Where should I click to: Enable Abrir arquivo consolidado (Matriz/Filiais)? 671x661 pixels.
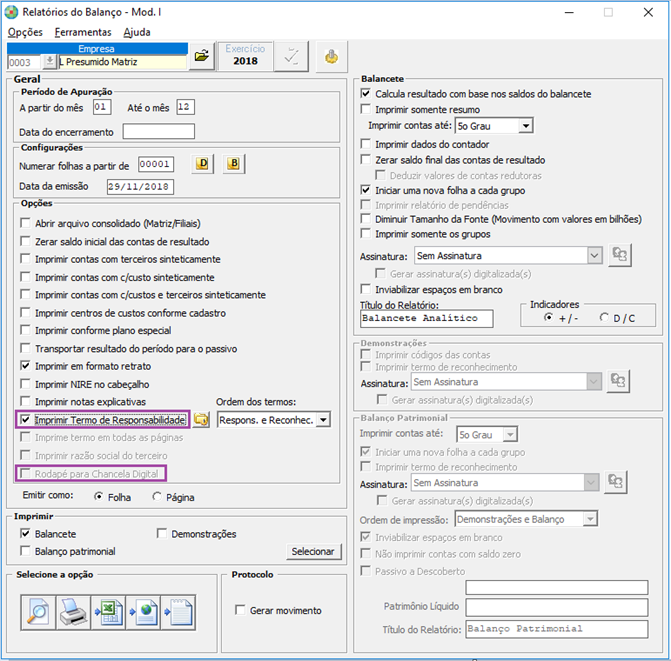[26, 223]
